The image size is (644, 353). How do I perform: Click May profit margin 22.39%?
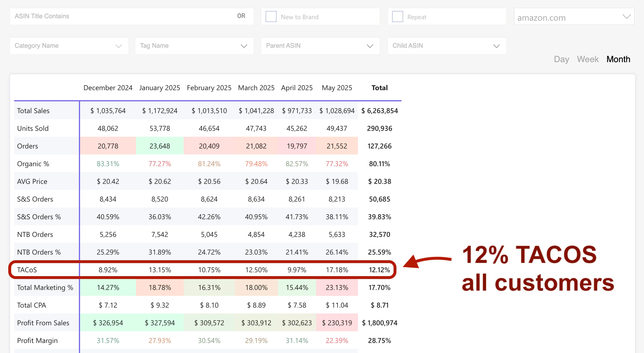[x=337, y=341]
